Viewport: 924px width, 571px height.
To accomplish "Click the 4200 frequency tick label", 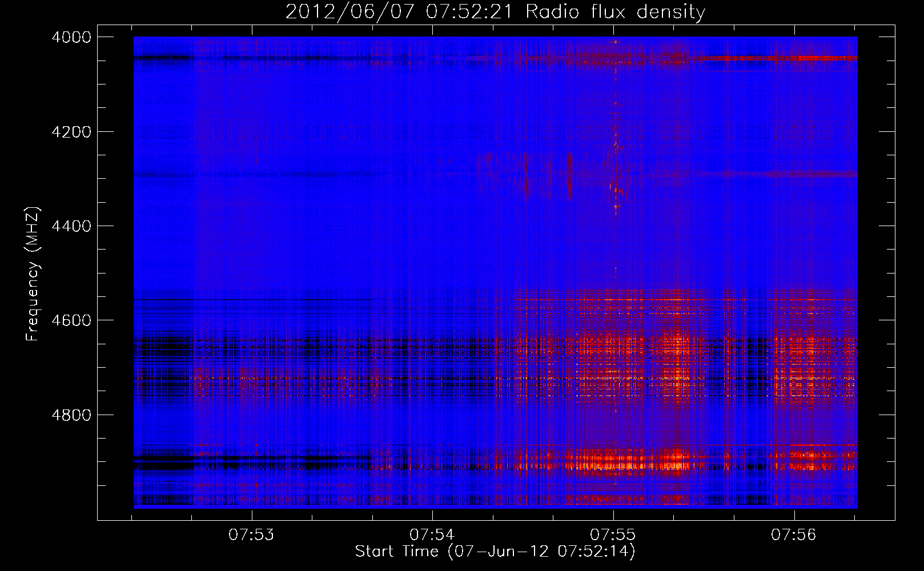I will tap(71, 132).
